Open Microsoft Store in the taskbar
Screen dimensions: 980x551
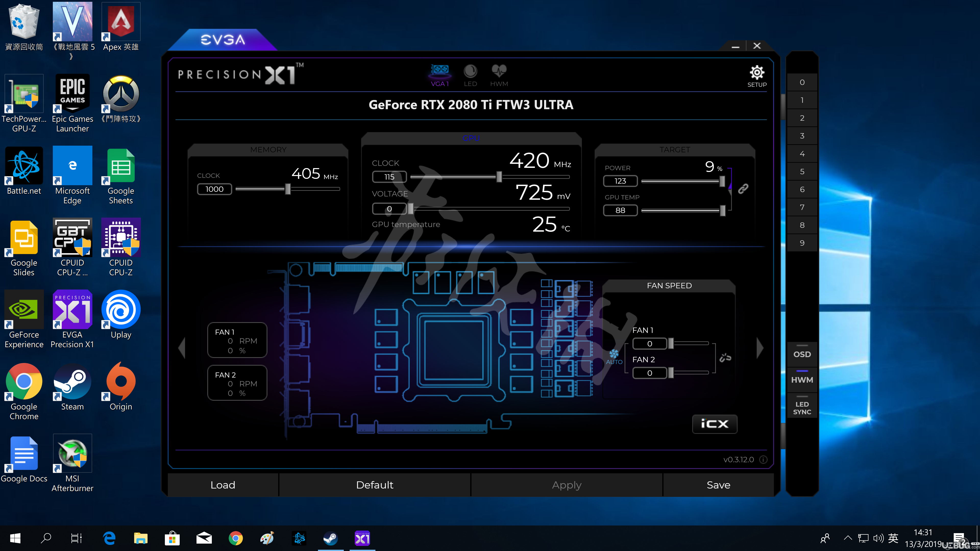[x=172, y=538]
